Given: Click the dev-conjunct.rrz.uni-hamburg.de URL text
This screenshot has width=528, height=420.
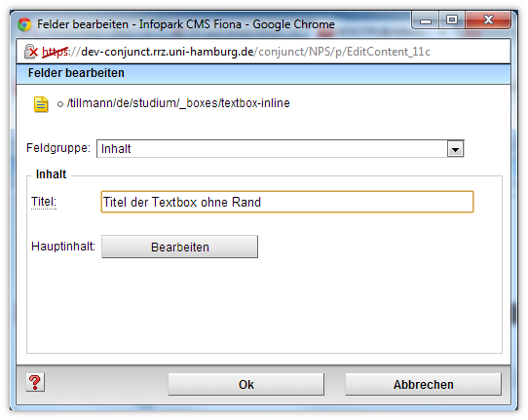Looking at the screenshot, I should (167, 52).
